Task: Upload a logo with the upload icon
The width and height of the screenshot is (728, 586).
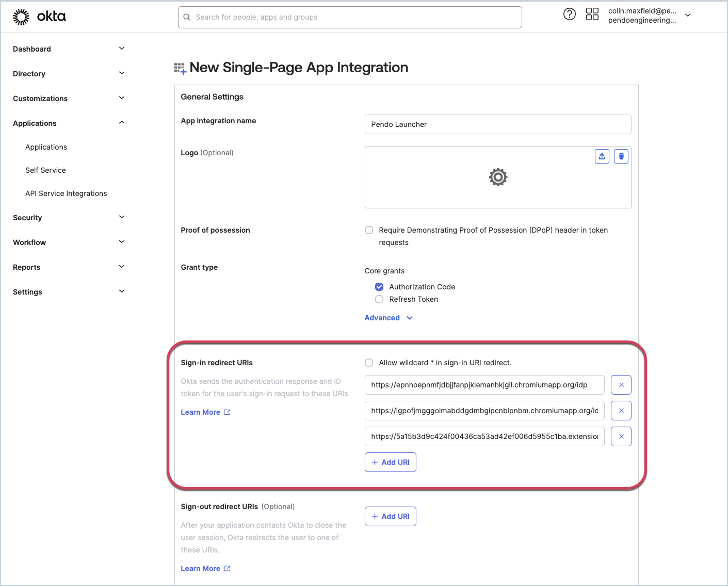Action: coord(602,156)
